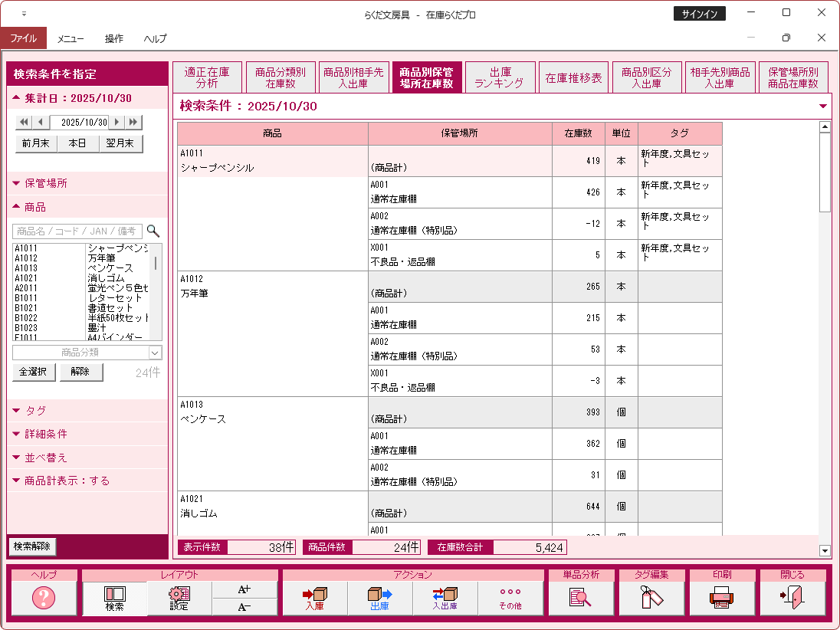The height and width of the screenshot is (630, 840).
Task: Open the 入出庫 transfer action
Action: click(445, 598)
